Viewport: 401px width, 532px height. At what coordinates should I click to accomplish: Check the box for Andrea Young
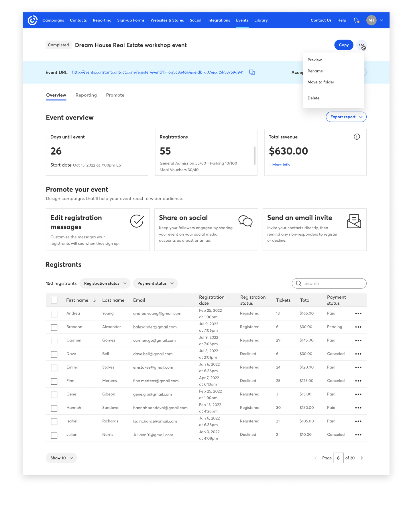click(54, 314)
